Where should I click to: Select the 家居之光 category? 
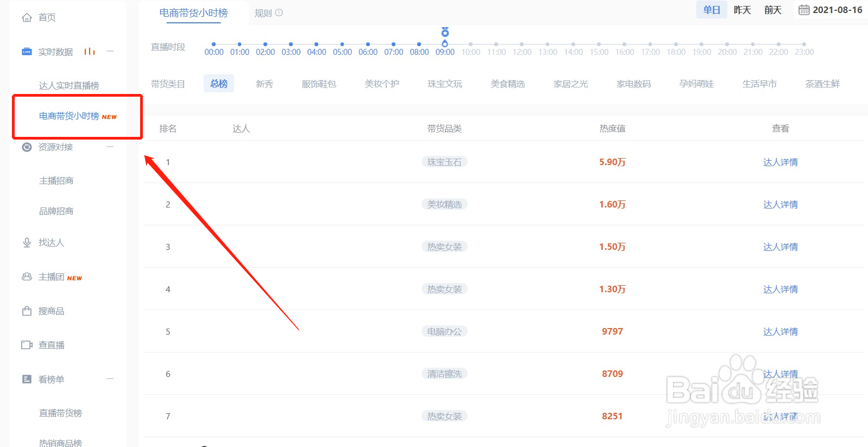click(571, 84)
